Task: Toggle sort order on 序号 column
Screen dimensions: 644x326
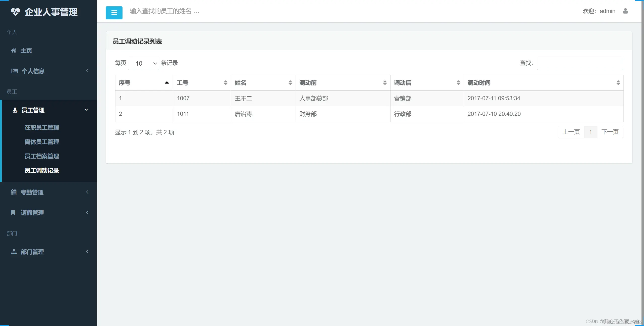Action: (144, 83)
